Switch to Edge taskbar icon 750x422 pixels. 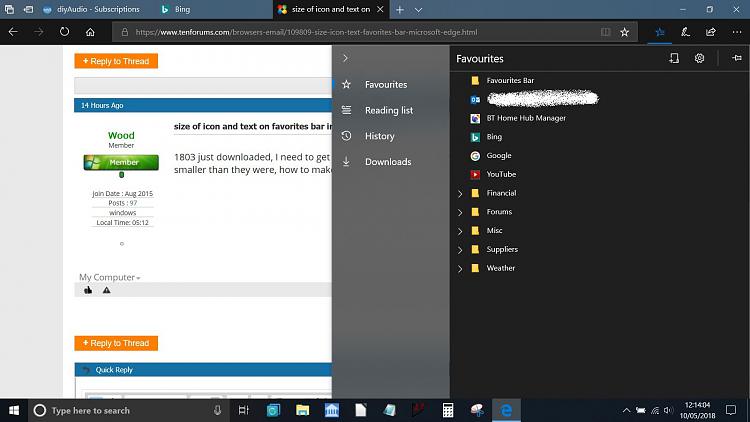tap(506, 410)
